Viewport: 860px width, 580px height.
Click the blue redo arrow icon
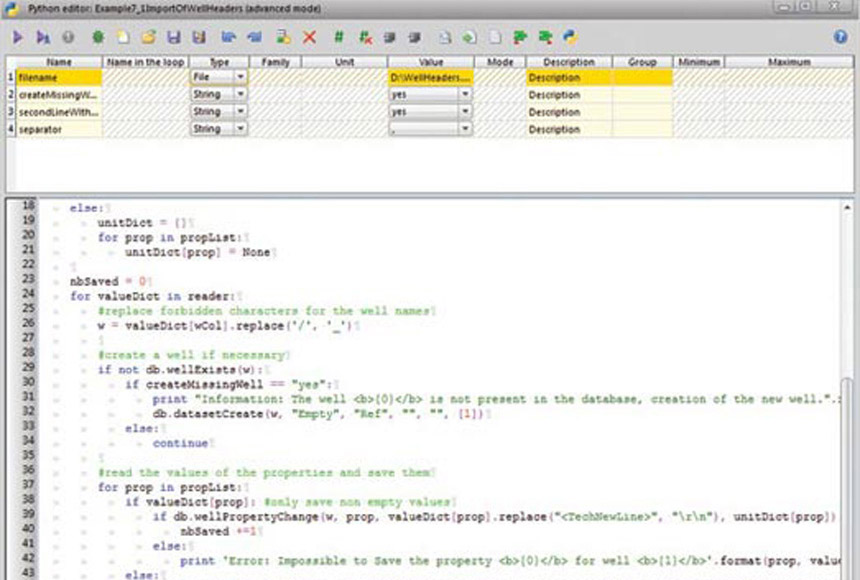point(254,37)
